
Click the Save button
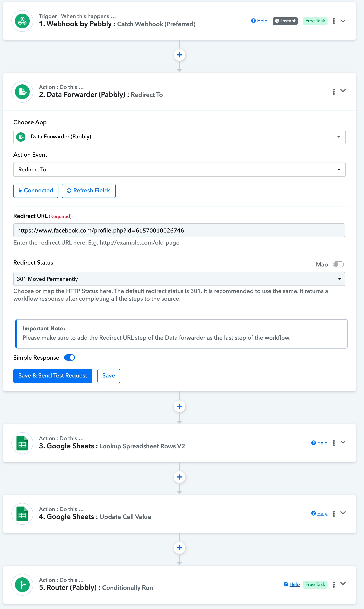pyautogui.click(x=109, y=376)
